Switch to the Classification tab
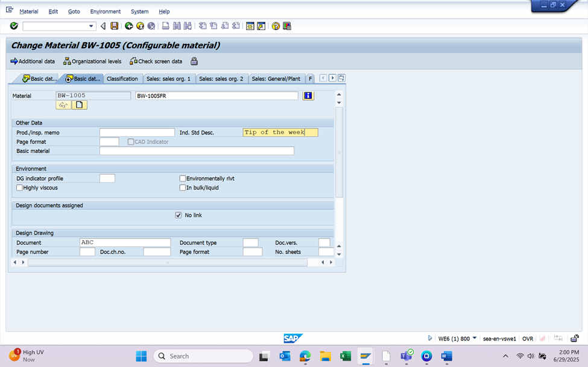 (122, 79)
